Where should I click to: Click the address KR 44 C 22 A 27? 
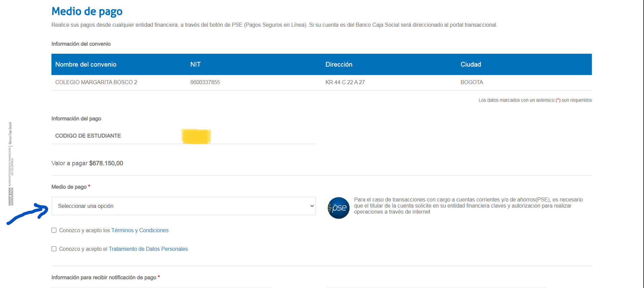click(345, 82)
